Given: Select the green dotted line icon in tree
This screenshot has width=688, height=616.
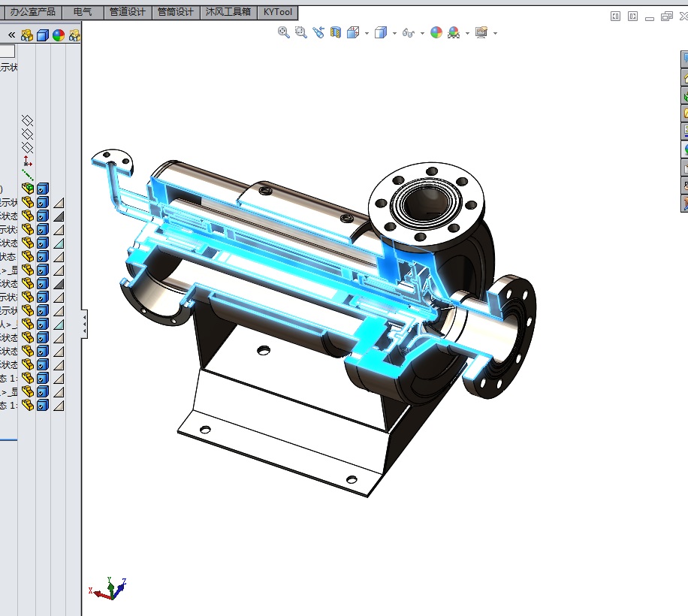Looking at the screenshot, I should click(x=27, y=174).
